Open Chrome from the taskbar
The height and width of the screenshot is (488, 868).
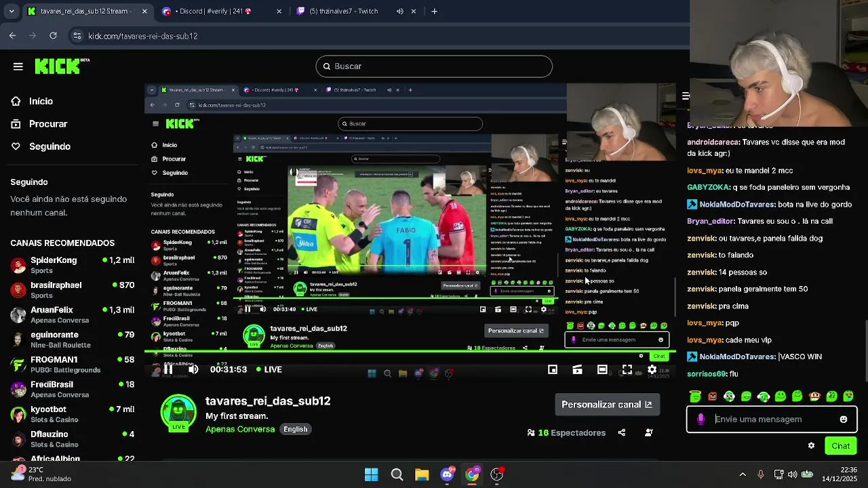[x=472, y=474]
